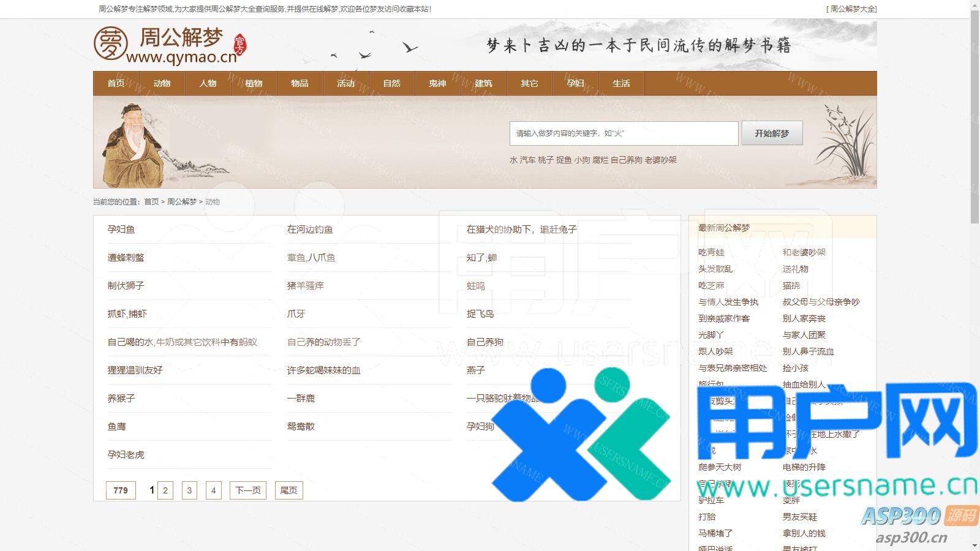Open the 首页 breadcrumb link

click(151, 201)
